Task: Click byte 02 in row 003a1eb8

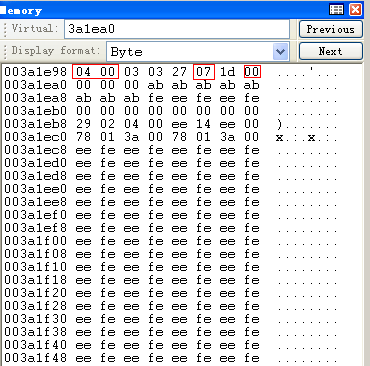Action: click(x=107, y=124)
